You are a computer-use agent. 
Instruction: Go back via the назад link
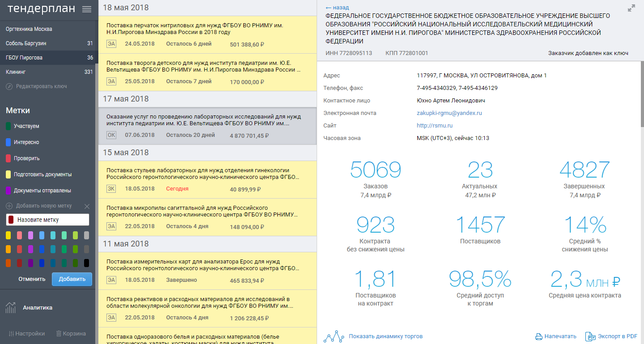point(337,8)
